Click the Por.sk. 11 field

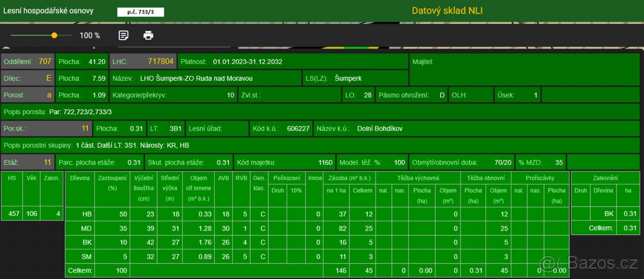(46, 129)
